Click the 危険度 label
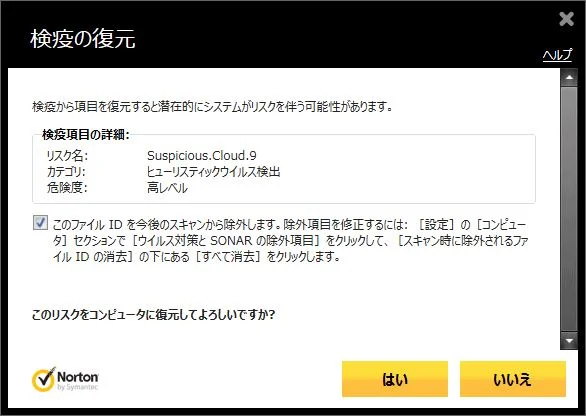This screenshot has width=586, height=416. [67, 188]
